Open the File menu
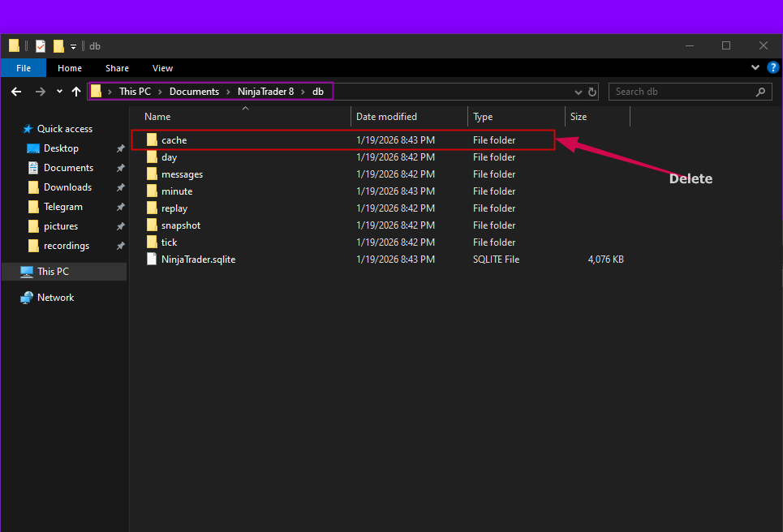Image resolution: width=783 pixels, height=532 pixels. click(24, 68)
